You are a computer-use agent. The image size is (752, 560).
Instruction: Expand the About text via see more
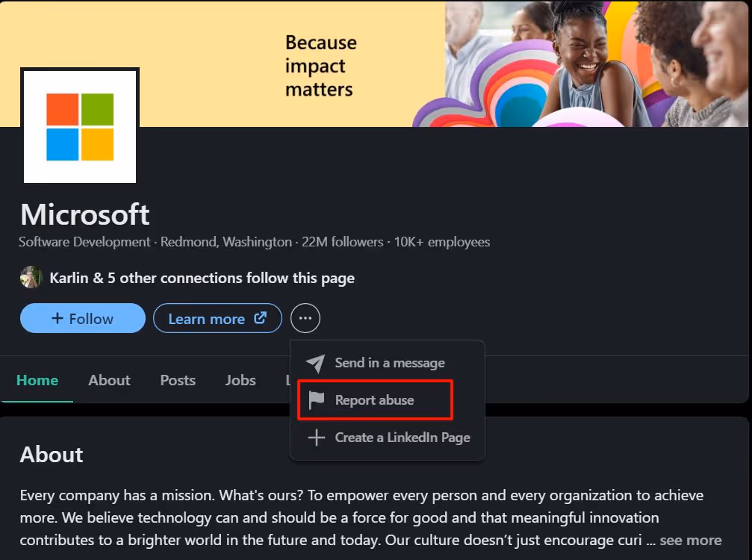(691, 540)
